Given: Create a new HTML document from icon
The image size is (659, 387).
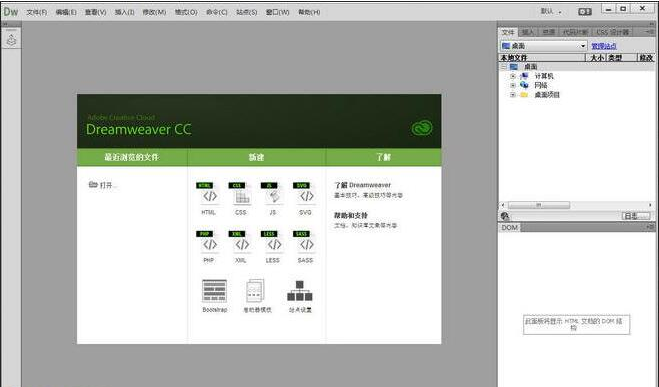Looking at the screenshot, I should click(x=208, y=193).
